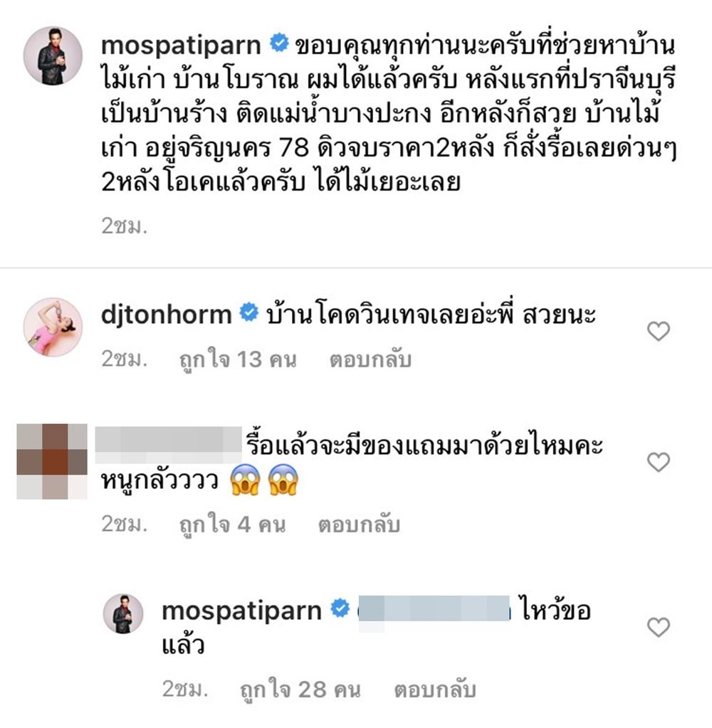712x728 pixels.
Task: Click the verified badge next to djtonhorm
Action: click(x=249, y=312)
